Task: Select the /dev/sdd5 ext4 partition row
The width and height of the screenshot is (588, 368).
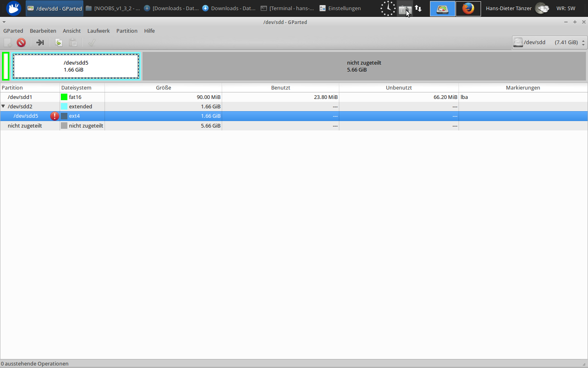Action: click(294, 116)
